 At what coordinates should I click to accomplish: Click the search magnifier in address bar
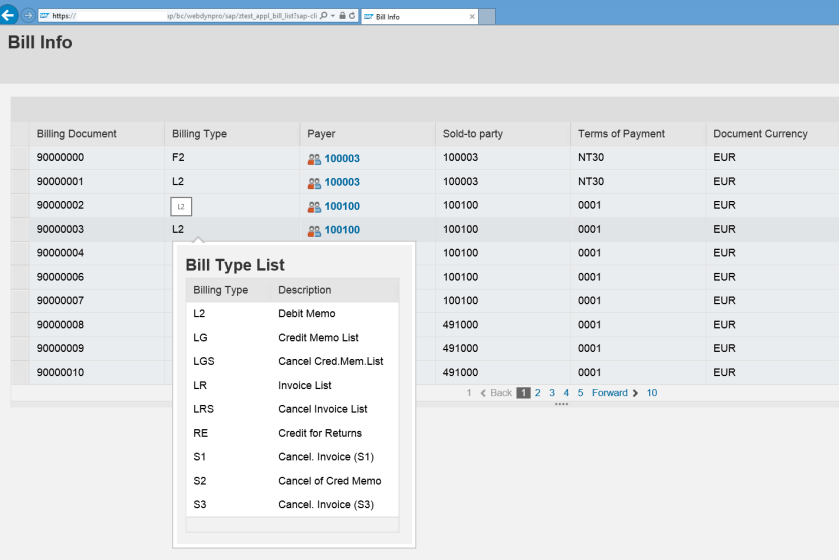point(323,16)
